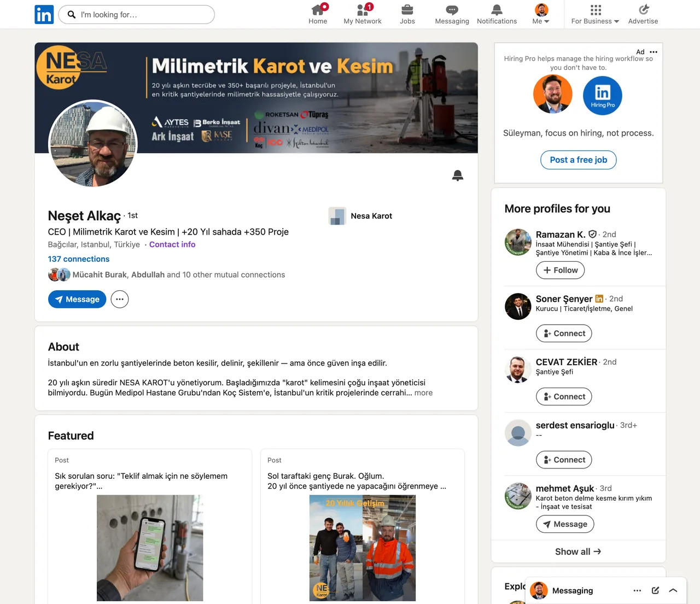Open serdest ensarioglu profile name
This screenshot has height=604, width=700.
pyautogui.click(x=575, y=425)
